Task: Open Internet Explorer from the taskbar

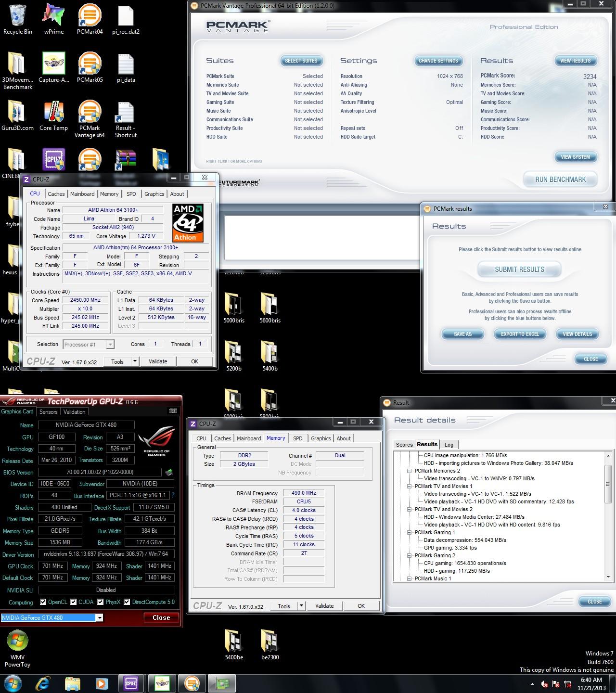Action: 43,683
